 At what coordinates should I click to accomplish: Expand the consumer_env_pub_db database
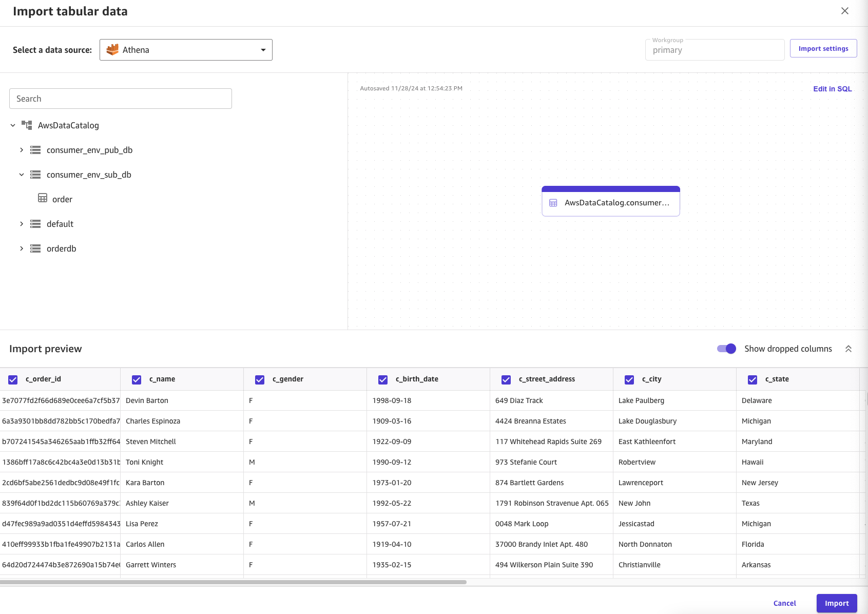22,150
